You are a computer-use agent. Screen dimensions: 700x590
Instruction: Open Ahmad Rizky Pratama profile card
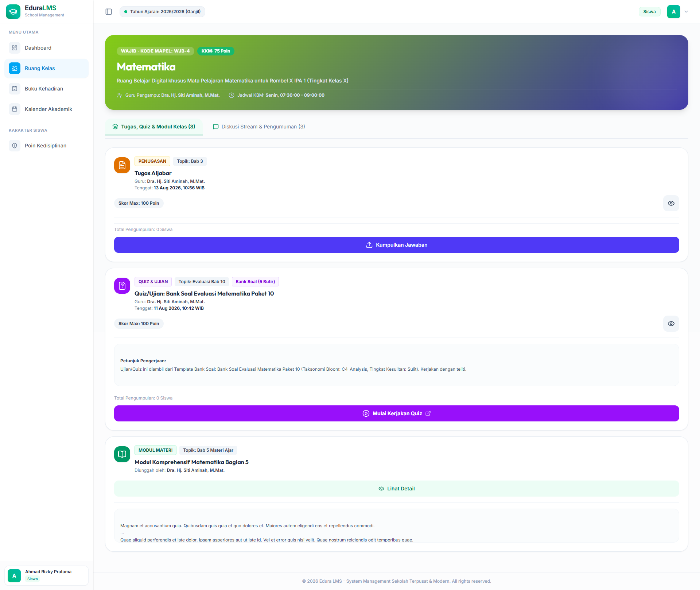tap(47, 575)
